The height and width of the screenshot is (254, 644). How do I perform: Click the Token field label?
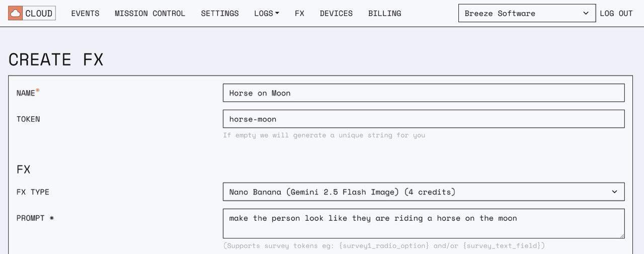click(28, 119)
